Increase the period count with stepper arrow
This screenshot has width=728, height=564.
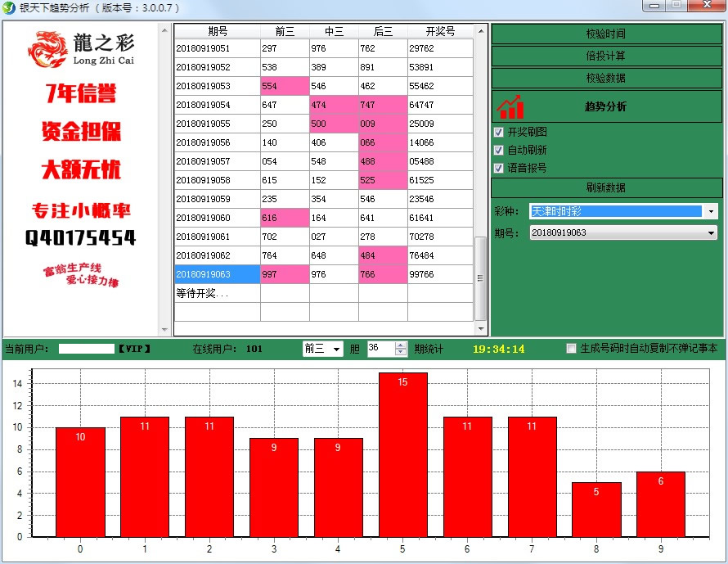401,345
